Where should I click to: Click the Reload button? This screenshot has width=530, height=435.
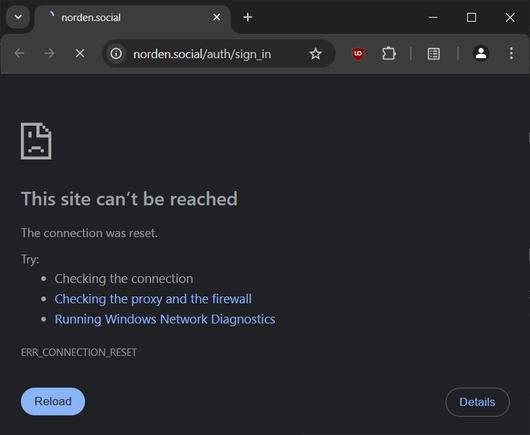[53, 402]
